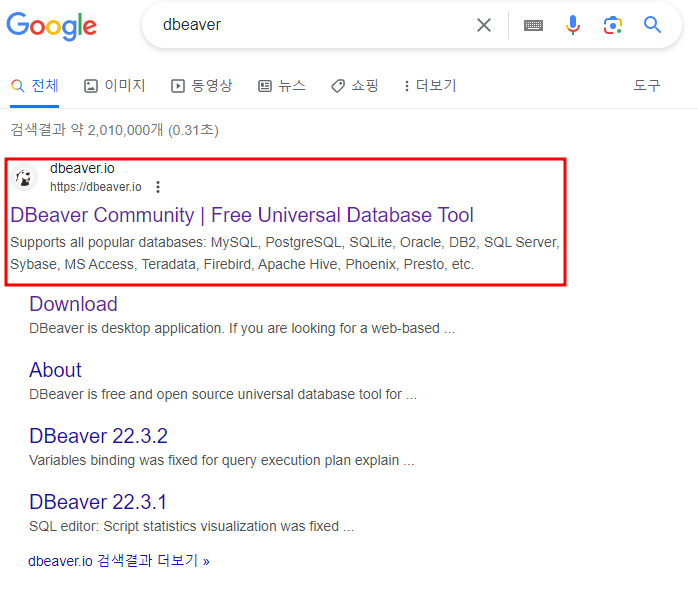Switch to the 이미지 tab
The height and width of the screenshot is (600, 698).
pos(115,85)
